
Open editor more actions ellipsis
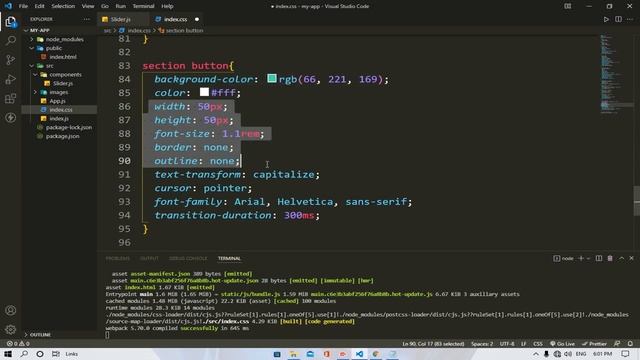(630, 19)
